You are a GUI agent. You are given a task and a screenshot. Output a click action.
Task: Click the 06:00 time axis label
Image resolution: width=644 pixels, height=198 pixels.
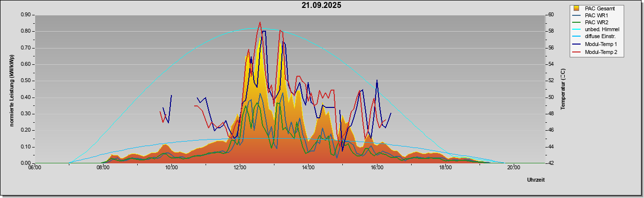pos(35,168)
